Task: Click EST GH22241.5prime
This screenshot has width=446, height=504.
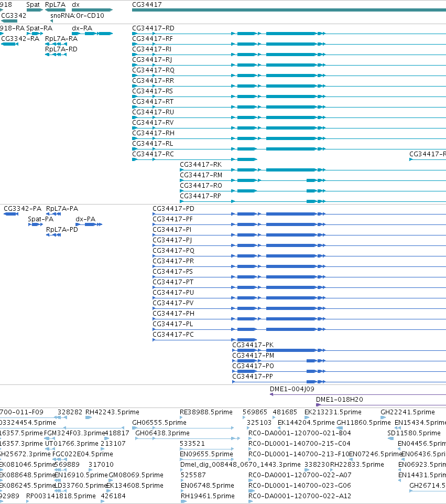Action: pos(408,412)
